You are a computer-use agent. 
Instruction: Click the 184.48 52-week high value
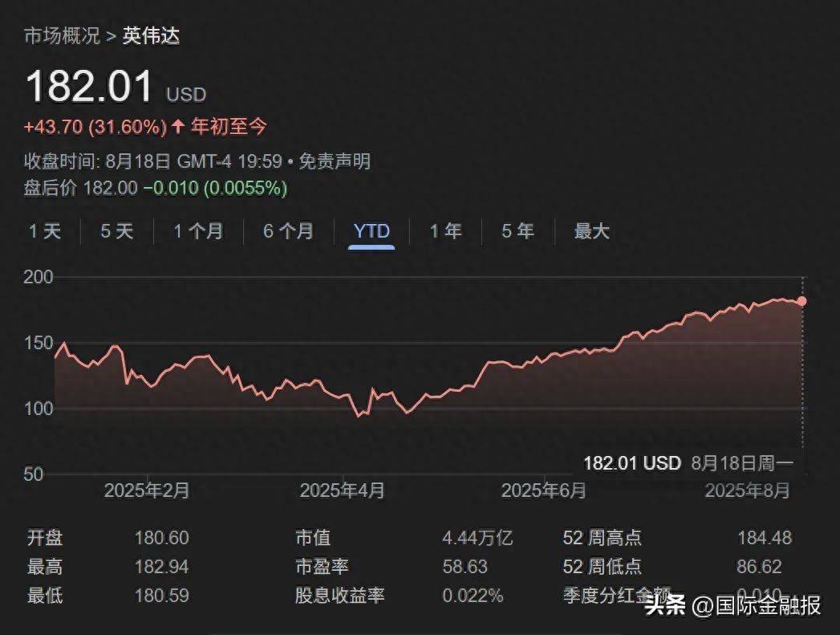765,538
